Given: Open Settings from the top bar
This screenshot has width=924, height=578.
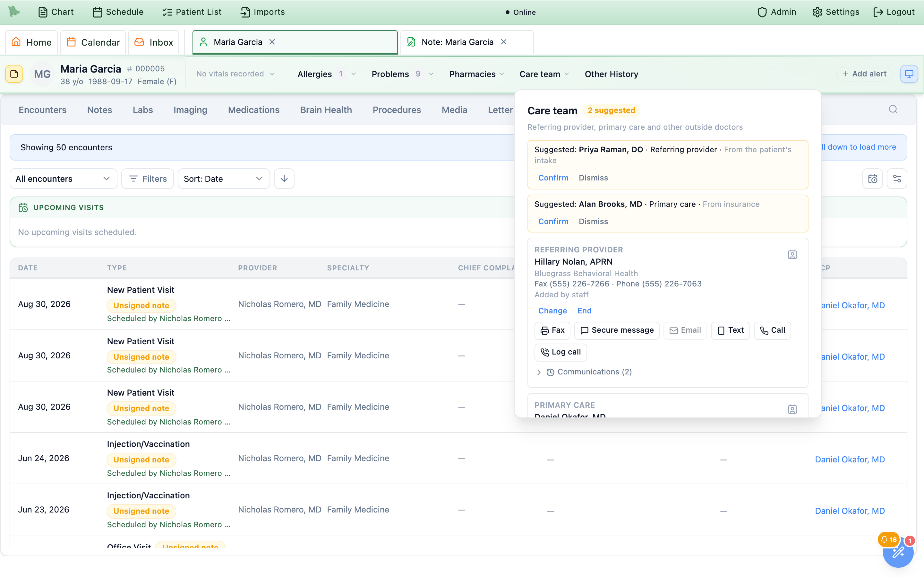Looking at the screenshot, I should click(836, 12).
